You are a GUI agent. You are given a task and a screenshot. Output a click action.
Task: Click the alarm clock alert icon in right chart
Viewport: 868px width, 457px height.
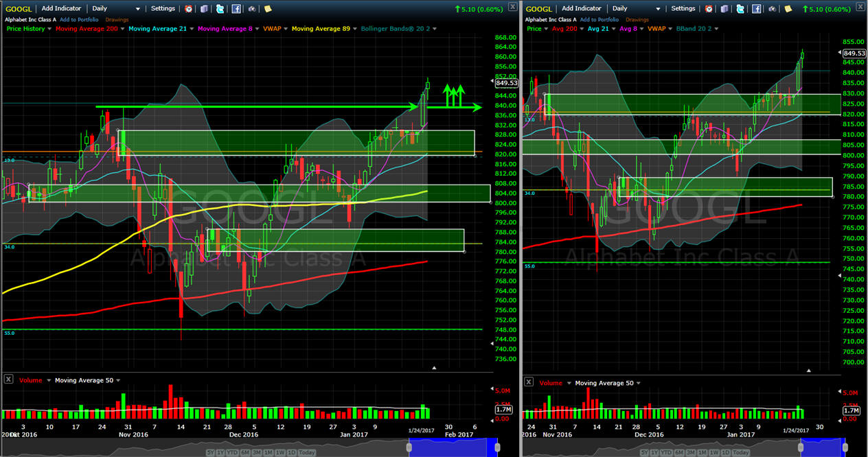click(x=709, y=9)
